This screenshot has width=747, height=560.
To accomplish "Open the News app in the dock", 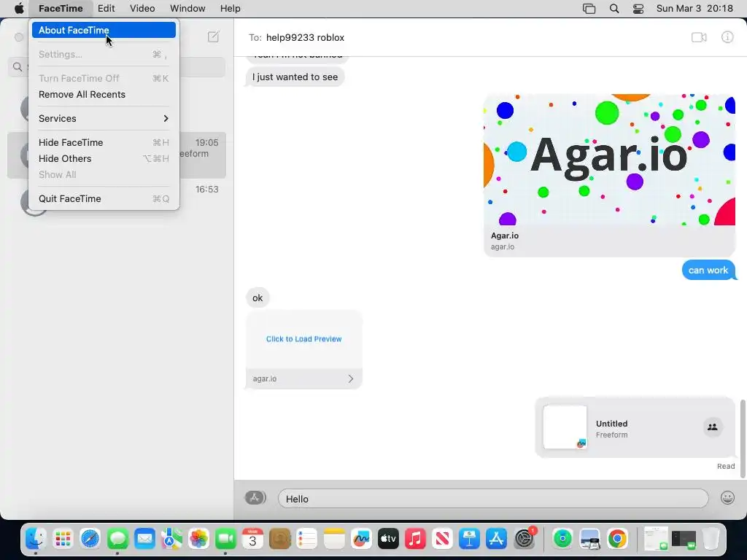I will pyautogui.click(x=442, y=539).
